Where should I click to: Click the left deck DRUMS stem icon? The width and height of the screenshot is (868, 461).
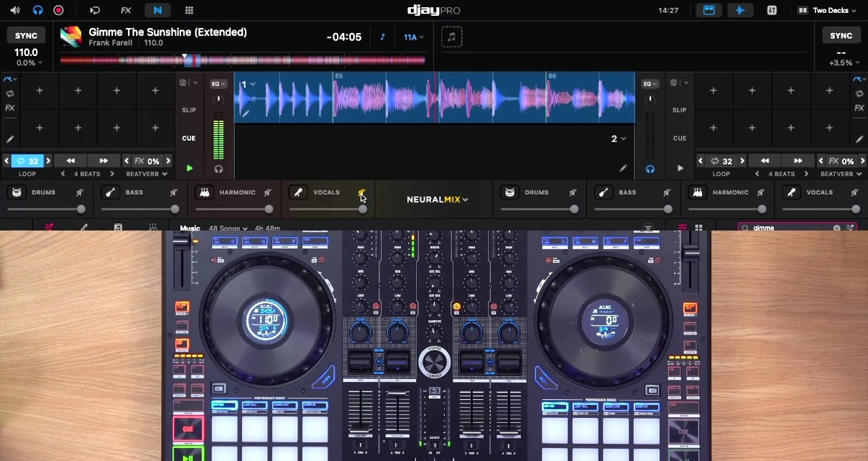16,192
